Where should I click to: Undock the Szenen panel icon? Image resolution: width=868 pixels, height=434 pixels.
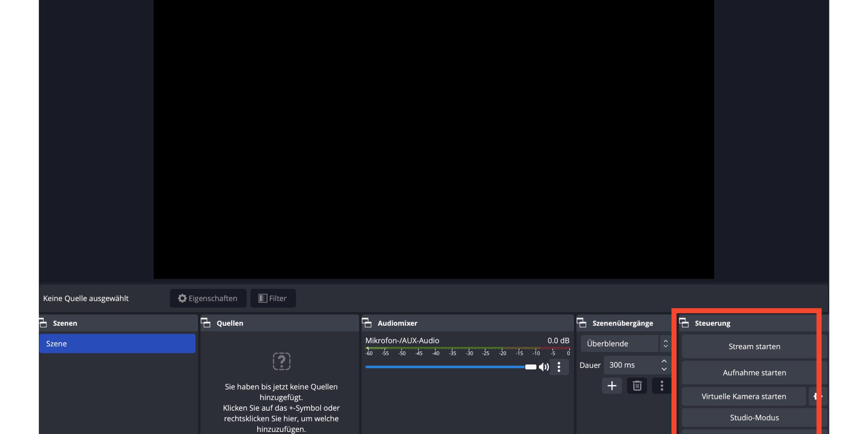[x=43, y=323]
